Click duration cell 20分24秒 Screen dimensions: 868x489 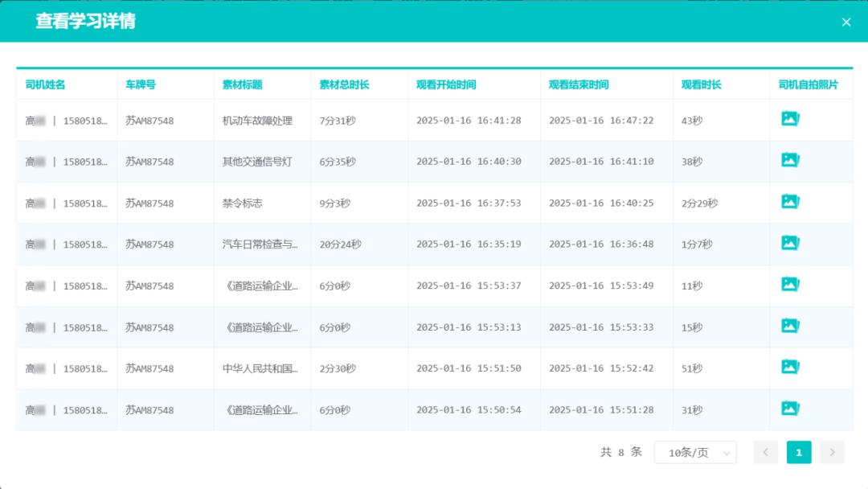point(341,244)
